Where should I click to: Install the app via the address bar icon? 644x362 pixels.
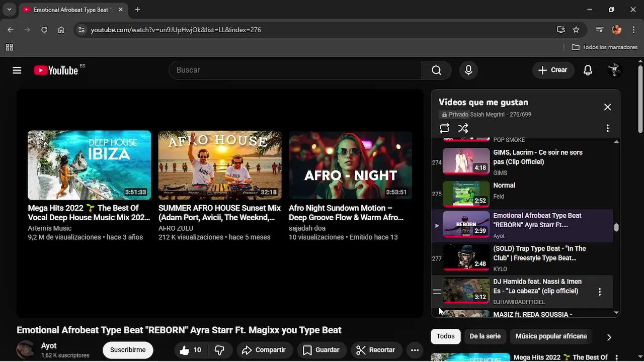pos(561,30)
